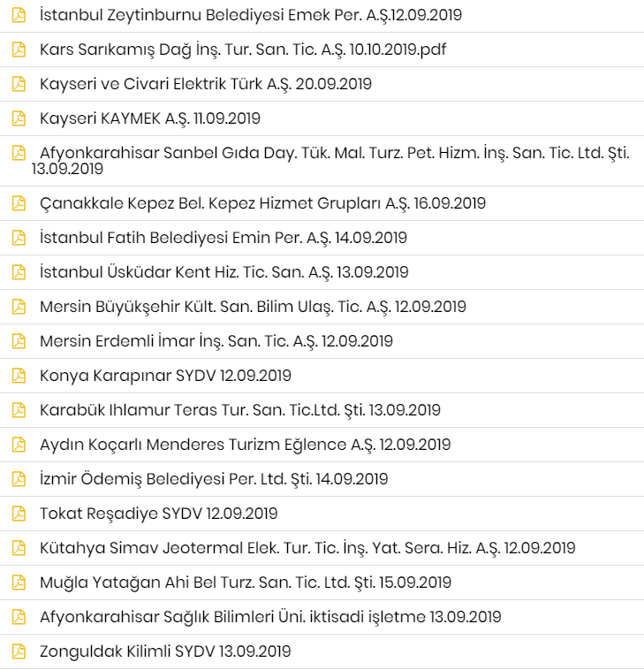The height and width of the screenshot is (670, 644).
Task: Open Tokat Reşadiye SYDV 12.09.2019 link
Action: [158, 514]
